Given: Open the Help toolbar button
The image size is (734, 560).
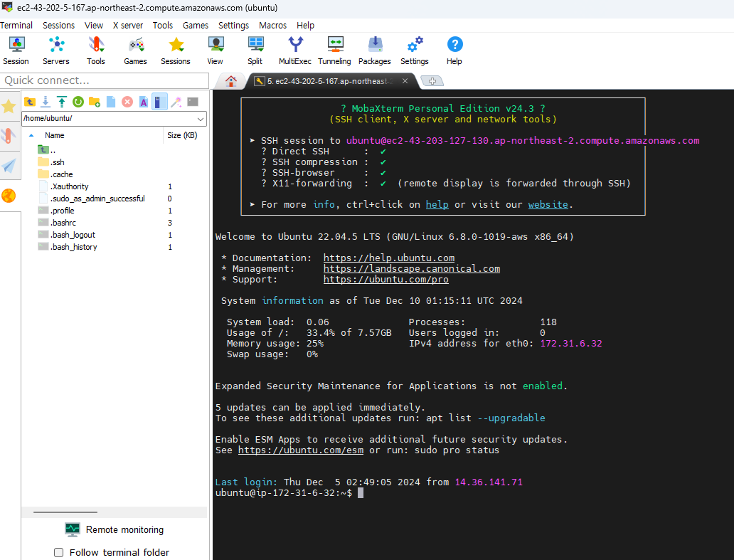Looking at the screenshot, I should pos(454,51).
